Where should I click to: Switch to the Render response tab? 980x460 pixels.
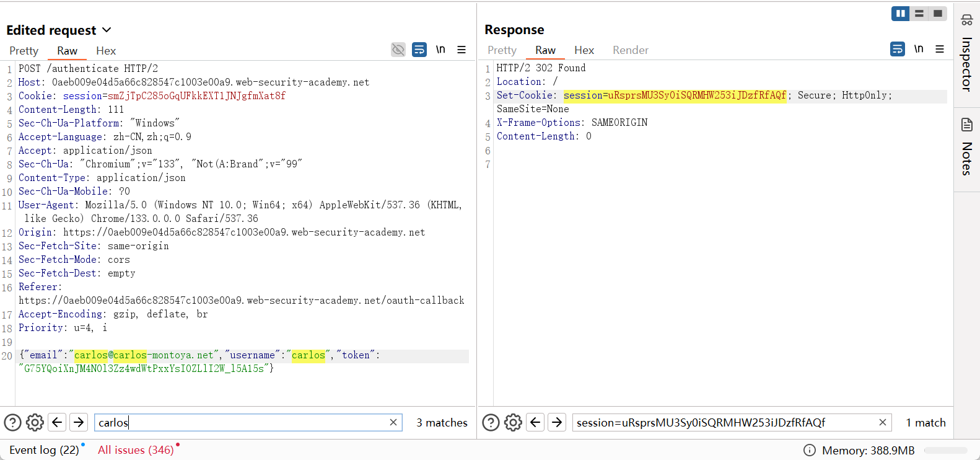point(630,50)
